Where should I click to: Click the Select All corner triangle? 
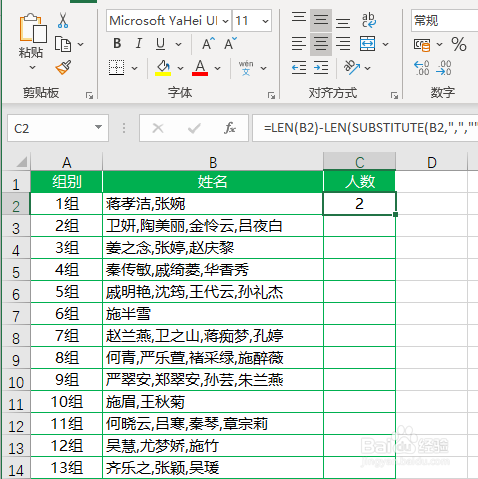tap(22, 162)
